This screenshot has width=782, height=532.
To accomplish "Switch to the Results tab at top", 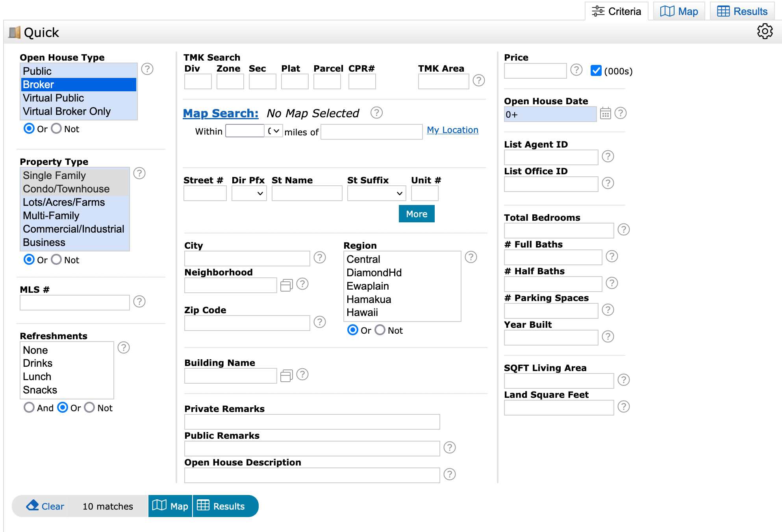I will click(742, 11).
